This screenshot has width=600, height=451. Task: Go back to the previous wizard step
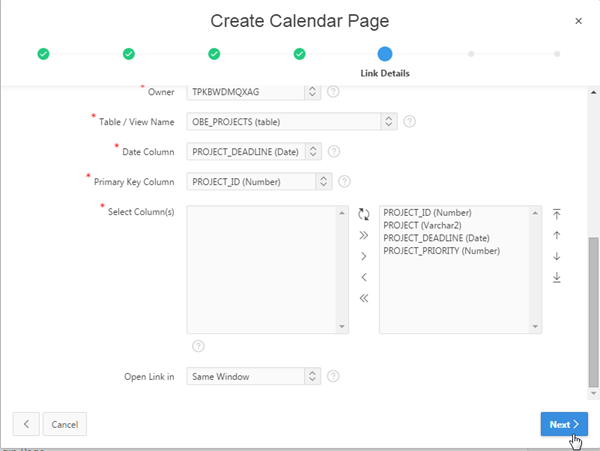coord(25,424)
